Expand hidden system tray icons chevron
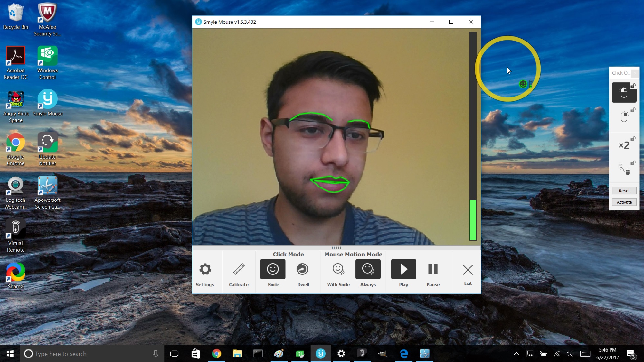The width and height of the screenshot is (644, 362). tap(516, 354)
